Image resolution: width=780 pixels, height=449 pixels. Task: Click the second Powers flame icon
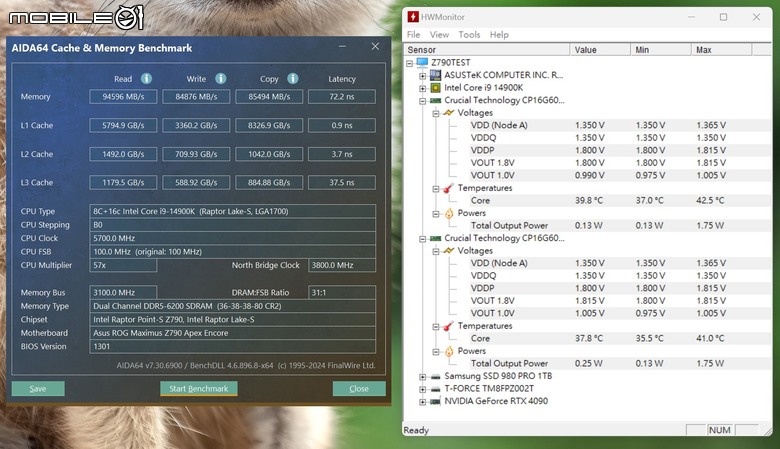(x=449, y=351)
